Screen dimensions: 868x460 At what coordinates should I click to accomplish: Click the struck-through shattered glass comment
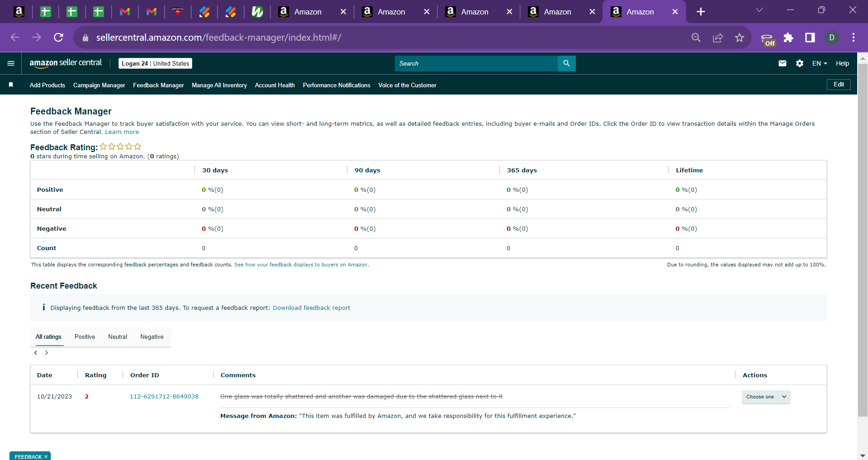(x=361, y=397)
